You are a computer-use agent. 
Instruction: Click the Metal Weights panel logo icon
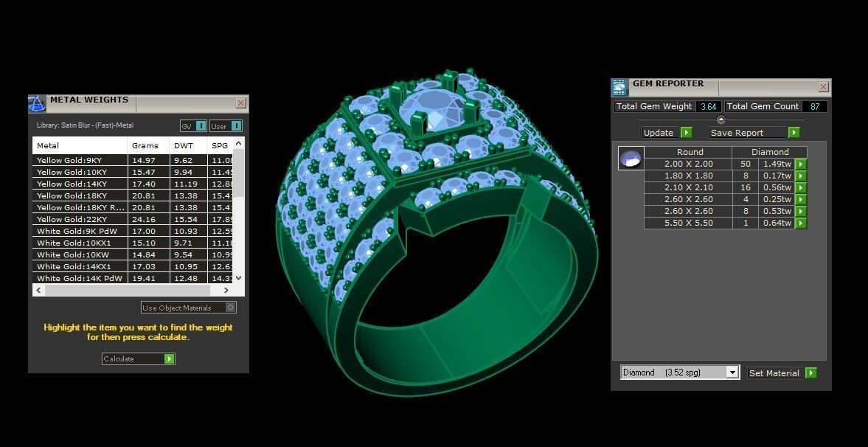pos(37,103)
